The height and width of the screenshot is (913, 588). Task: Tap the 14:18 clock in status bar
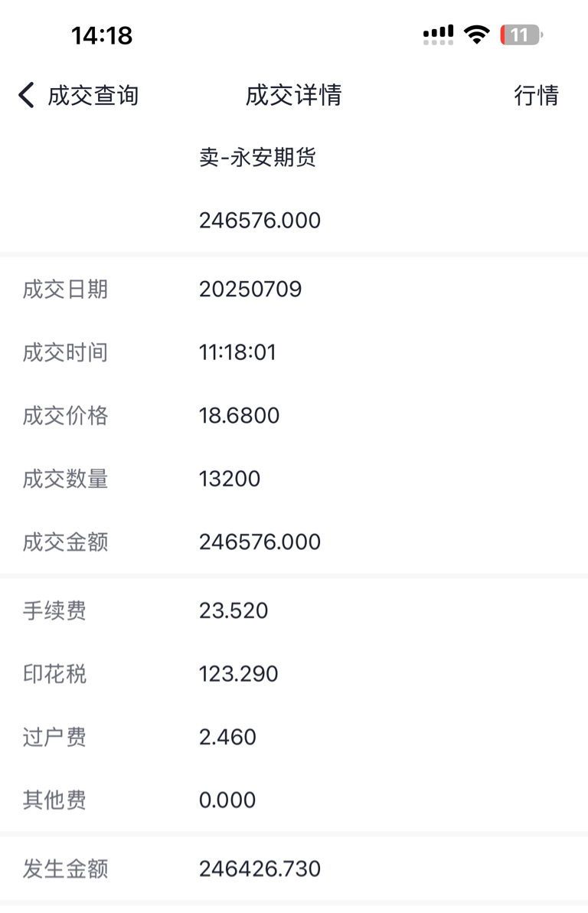click(x=102, y=35)
